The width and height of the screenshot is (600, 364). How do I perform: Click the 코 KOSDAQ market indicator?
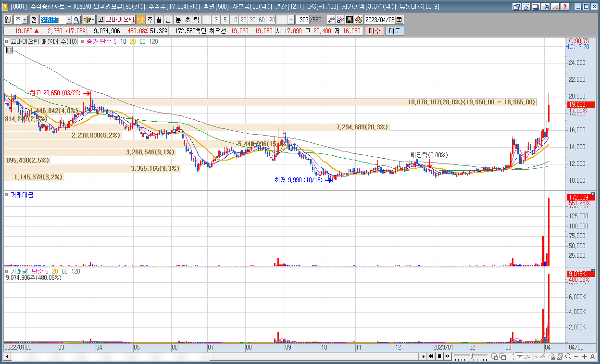tap(101, 20)
